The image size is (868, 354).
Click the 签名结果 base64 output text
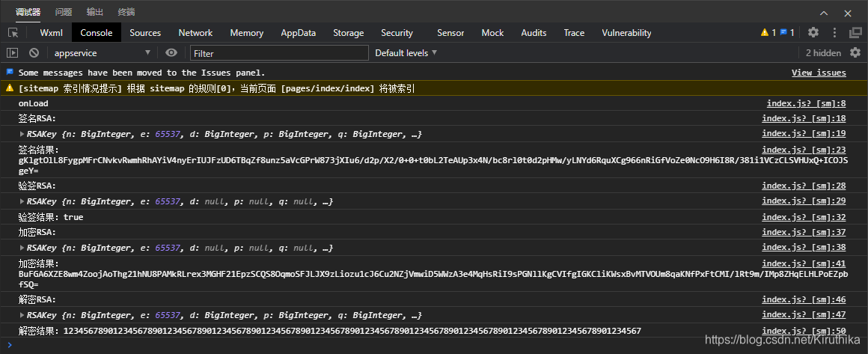(433, 165)
